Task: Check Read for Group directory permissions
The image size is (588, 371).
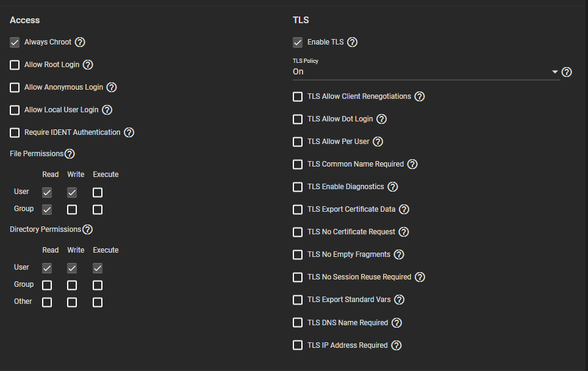Action: tap(47, 286)
